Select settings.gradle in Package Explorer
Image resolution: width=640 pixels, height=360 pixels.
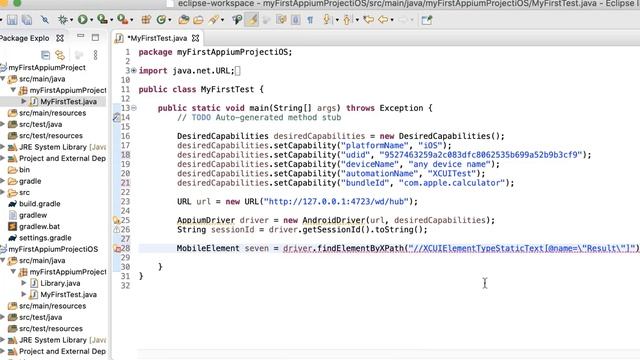[x=45, y=238]
